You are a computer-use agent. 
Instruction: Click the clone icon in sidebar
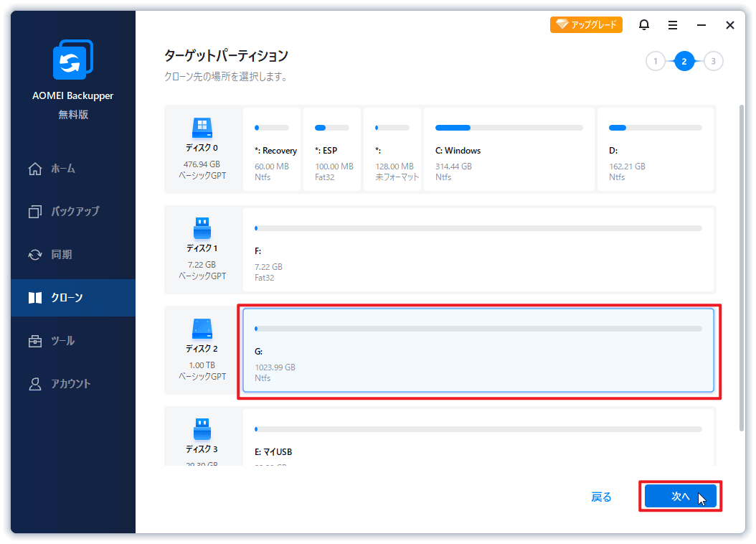[35, 298]
